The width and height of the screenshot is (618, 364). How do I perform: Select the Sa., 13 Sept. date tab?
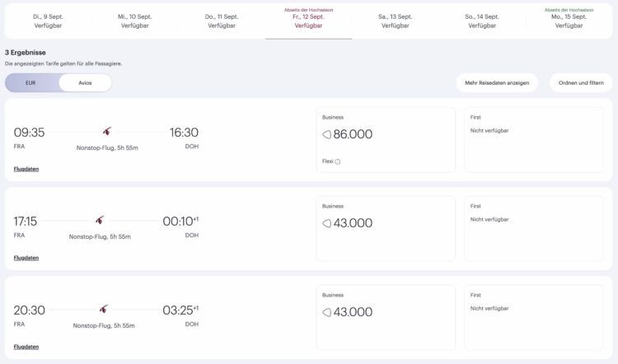click(396, 21)
